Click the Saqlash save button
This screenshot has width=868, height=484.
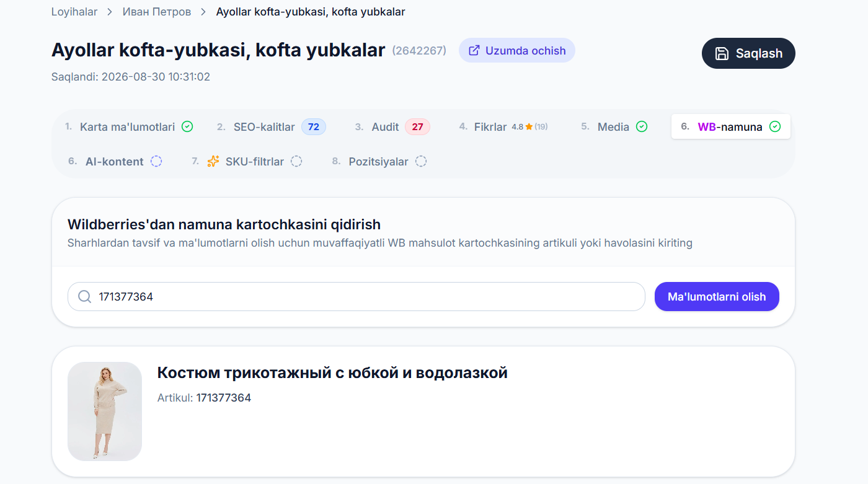coord(748,53)
